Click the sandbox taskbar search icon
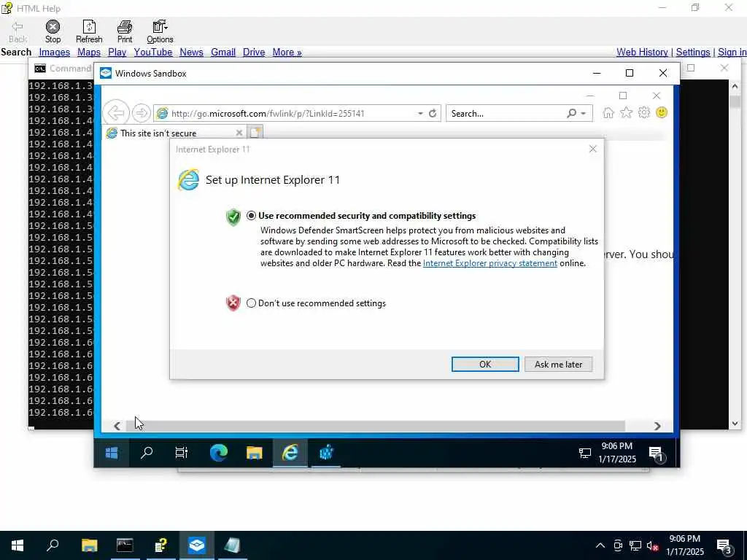747x560 pixels. tap(146, 452)
